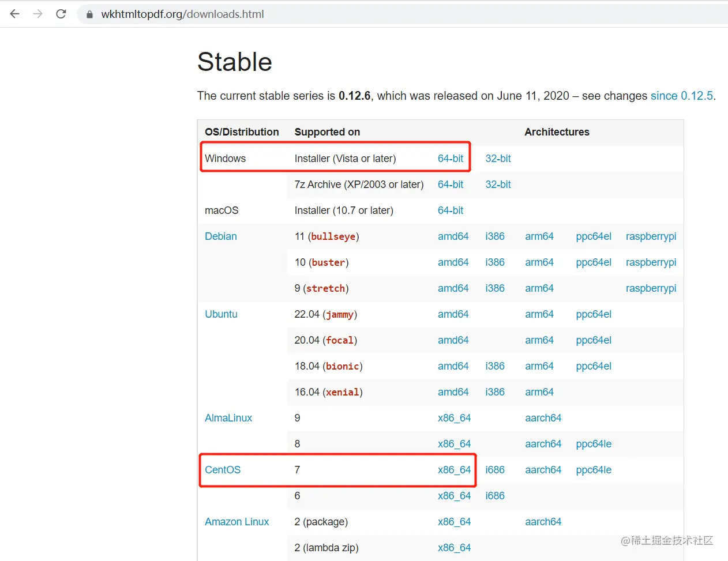Download Debian 10 buster i386

(495, 262)
